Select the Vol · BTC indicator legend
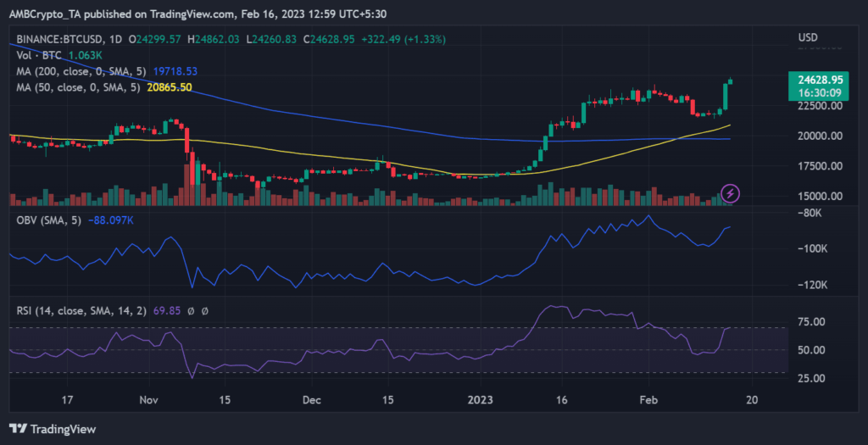The height and width of the screenshot is (445, 868). [39, 56]
